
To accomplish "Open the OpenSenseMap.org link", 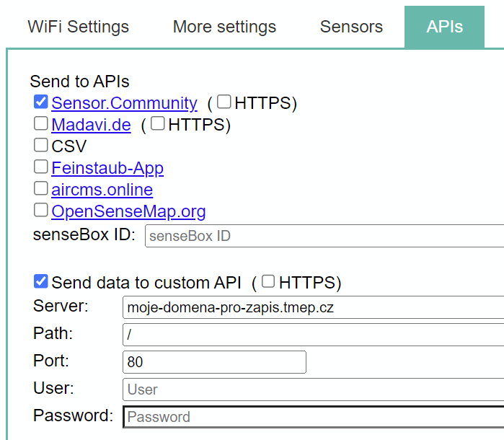I will 128,211.
